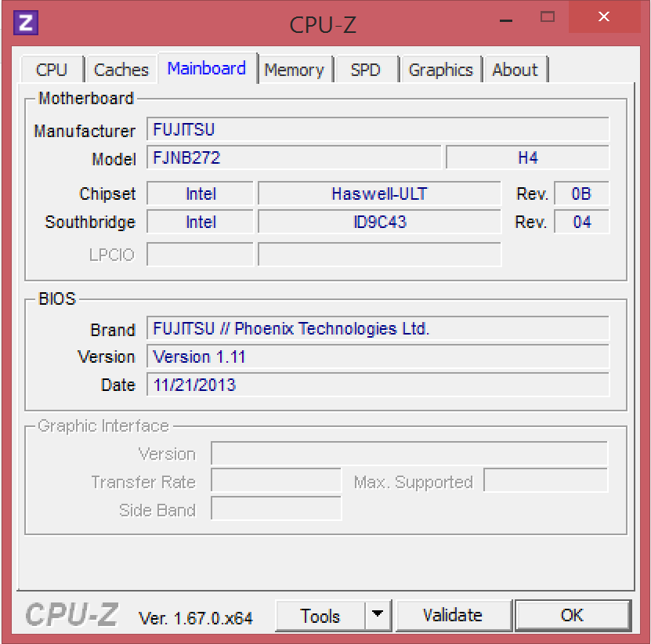Close the CPU-Z window

click(604, 17)
